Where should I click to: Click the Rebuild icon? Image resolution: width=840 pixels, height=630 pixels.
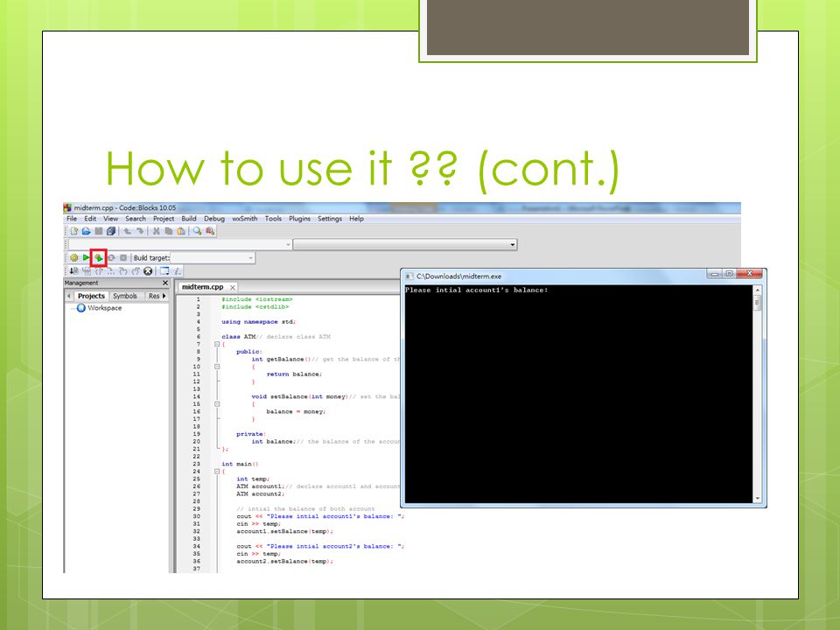click(x=111, y=257)
